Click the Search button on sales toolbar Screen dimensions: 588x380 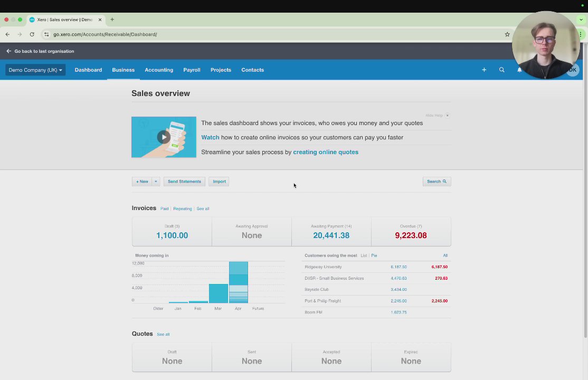[x=437, y=182]
